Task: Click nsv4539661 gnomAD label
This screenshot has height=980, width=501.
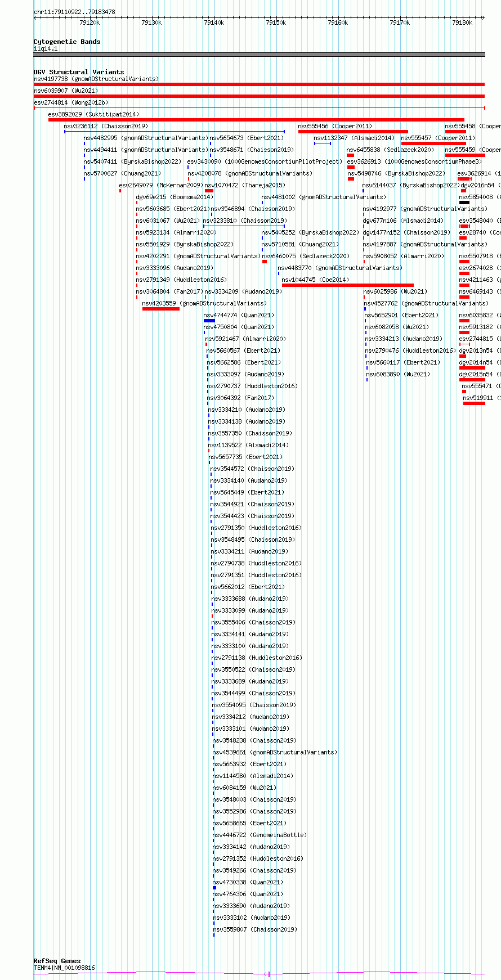Action: (275, 752)
